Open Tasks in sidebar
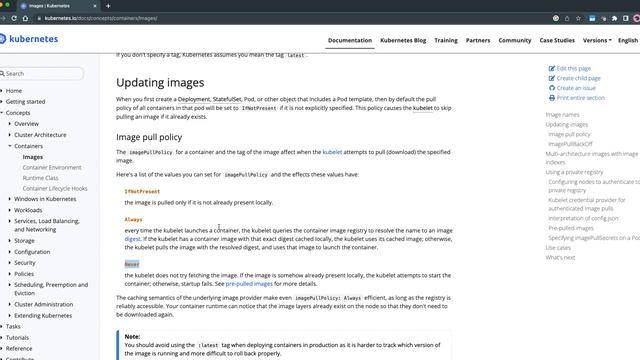The height and width of the screenshot is (360, 640). 13,327
